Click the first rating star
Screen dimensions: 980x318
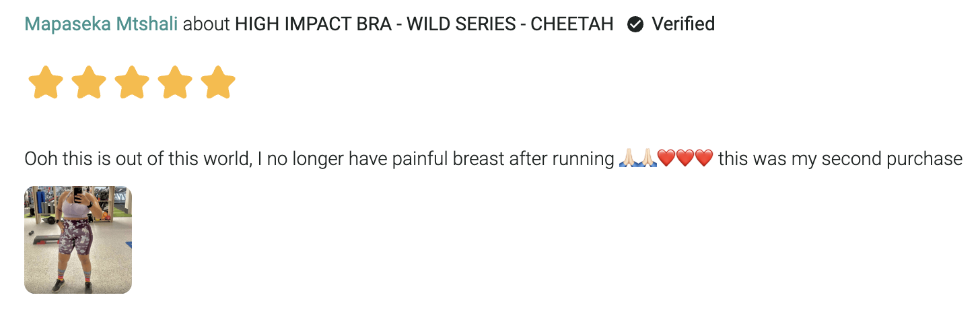[46, 84]
